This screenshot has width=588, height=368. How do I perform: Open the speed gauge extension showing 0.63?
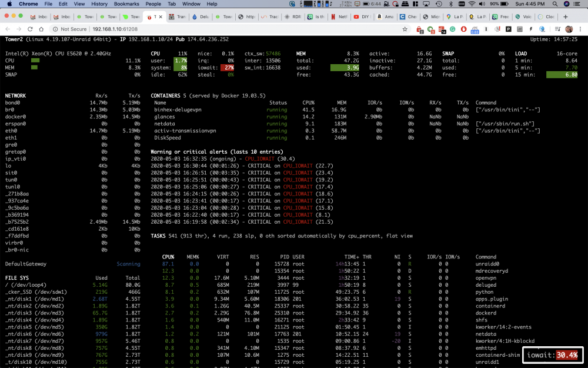point(475,29)
